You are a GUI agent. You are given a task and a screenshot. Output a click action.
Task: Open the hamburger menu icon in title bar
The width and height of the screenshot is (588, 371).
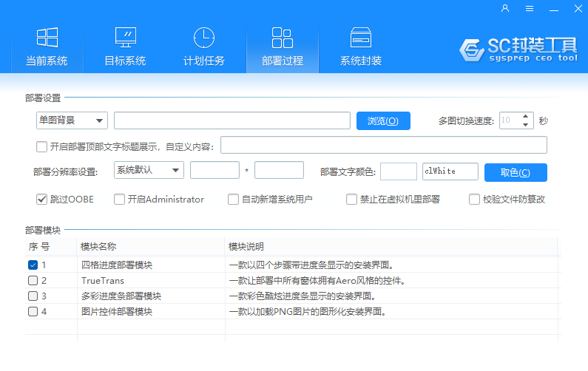(530, 9)
